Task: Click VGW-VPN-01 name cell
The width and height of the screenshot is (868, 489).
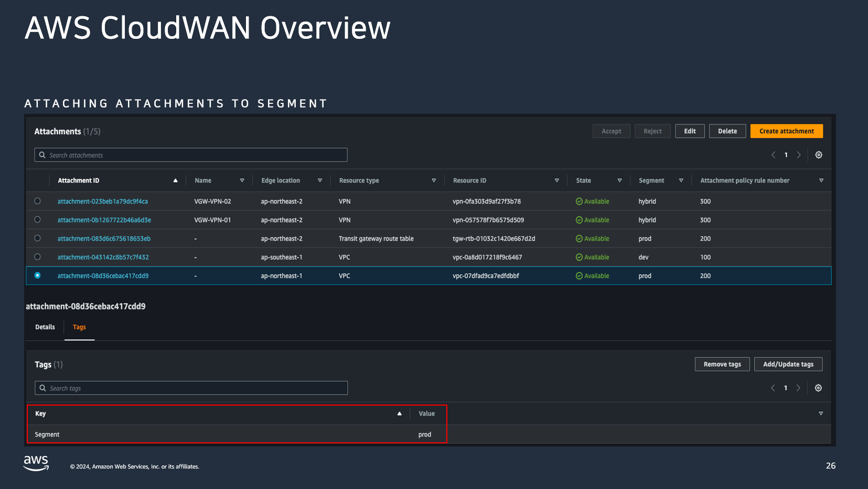Action: point(212,220)
